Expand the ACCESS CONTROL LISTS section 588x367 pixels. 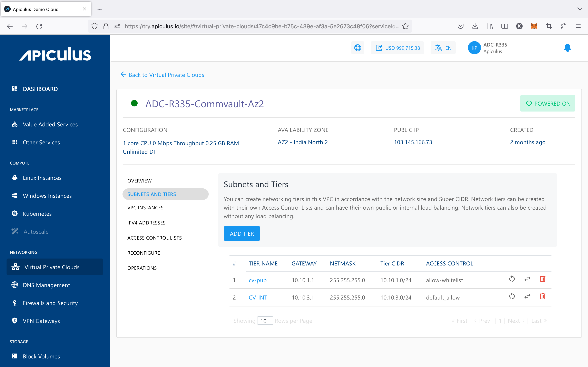tap(154, 238)
